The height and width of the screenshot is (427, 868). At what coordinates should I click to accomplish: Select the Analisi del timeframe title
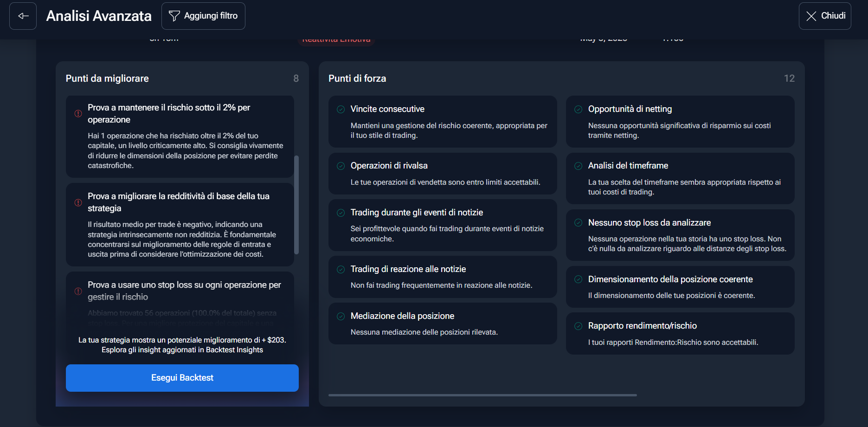point(628,166)
